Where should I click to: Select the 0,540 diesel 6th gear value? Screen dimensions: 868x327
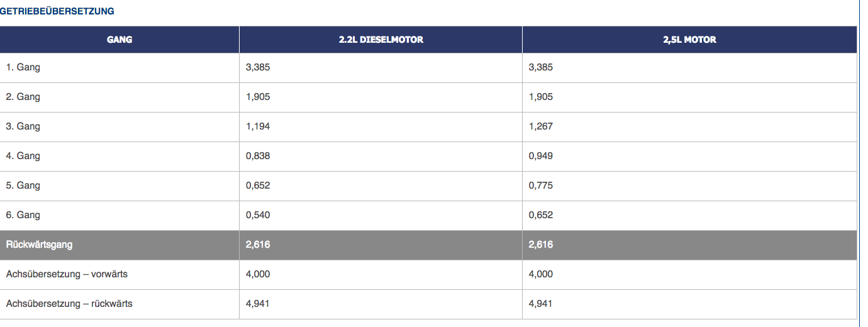tap(258, 215)
